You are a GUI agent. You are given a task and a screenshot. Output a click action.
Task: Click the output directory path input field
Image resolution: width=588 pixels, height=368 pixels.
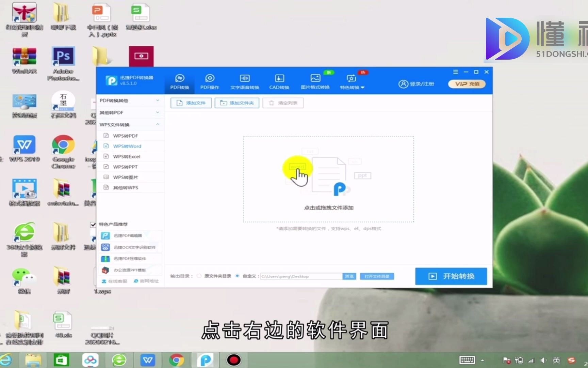click(x=301, y=276)
